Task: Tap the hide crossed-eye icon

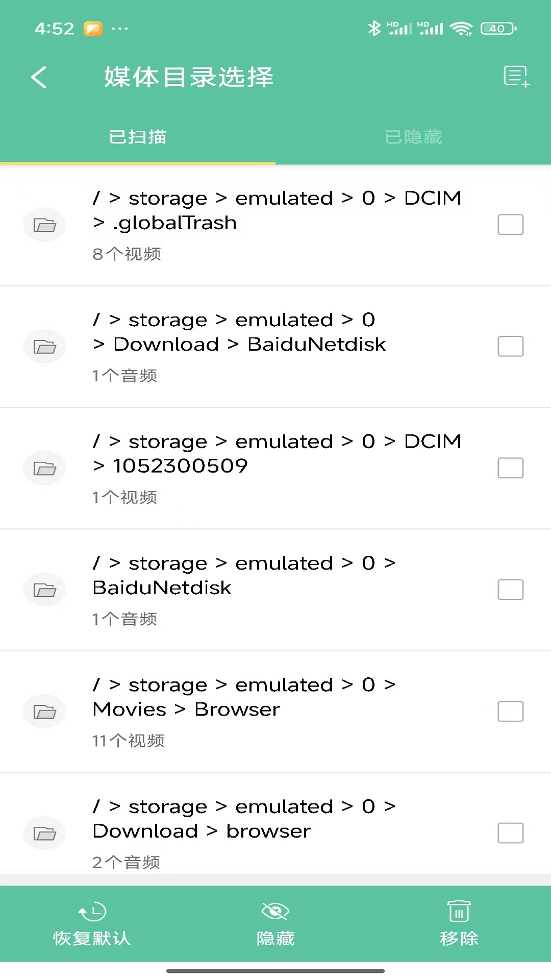Action: point(275,911)
